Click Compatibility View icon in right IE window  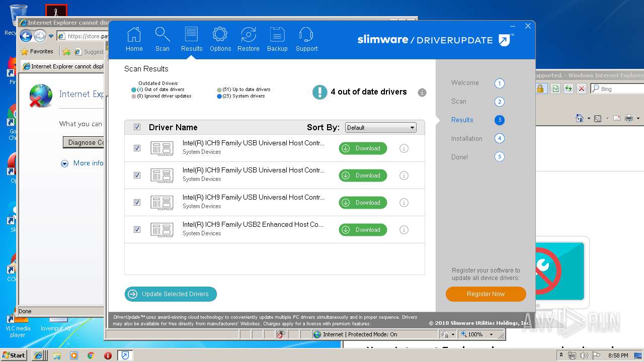click(x=555, y=89)
